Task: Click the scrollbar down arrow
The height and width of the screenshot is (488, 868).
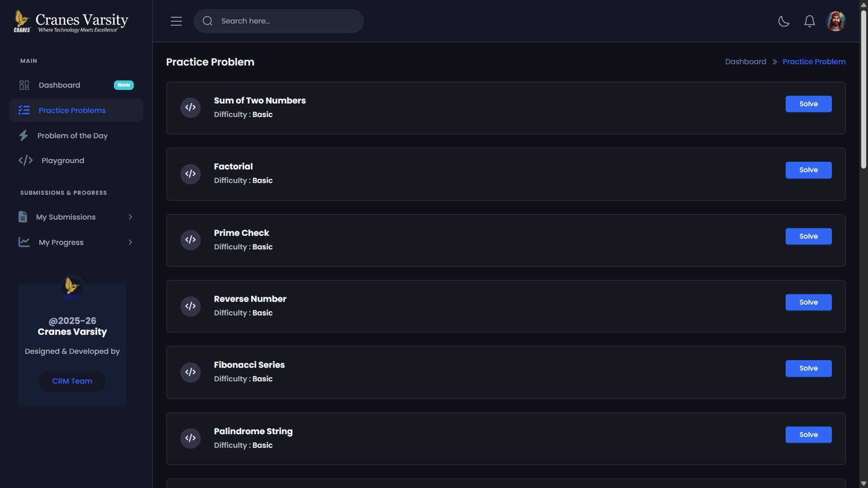Action: coord(864,483)
